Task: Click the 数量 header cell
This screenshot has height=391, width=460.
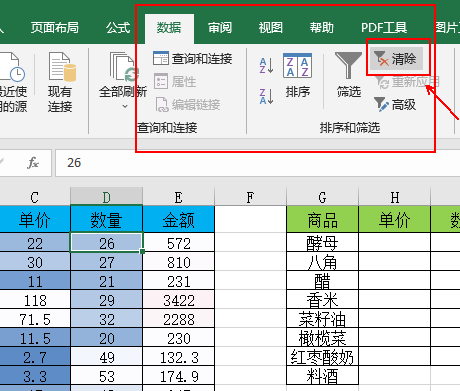Action: point(107,220)
